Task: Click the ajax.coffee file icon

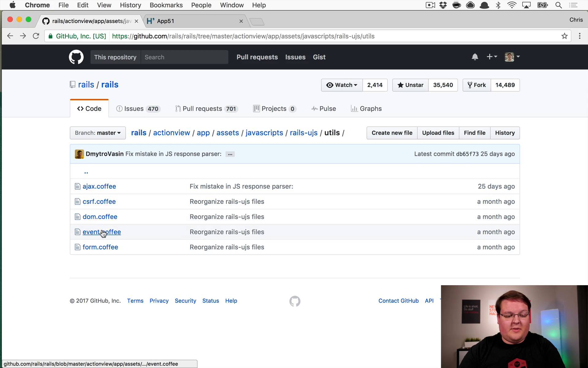Action: pyautogui.click(x=77, y=186)
